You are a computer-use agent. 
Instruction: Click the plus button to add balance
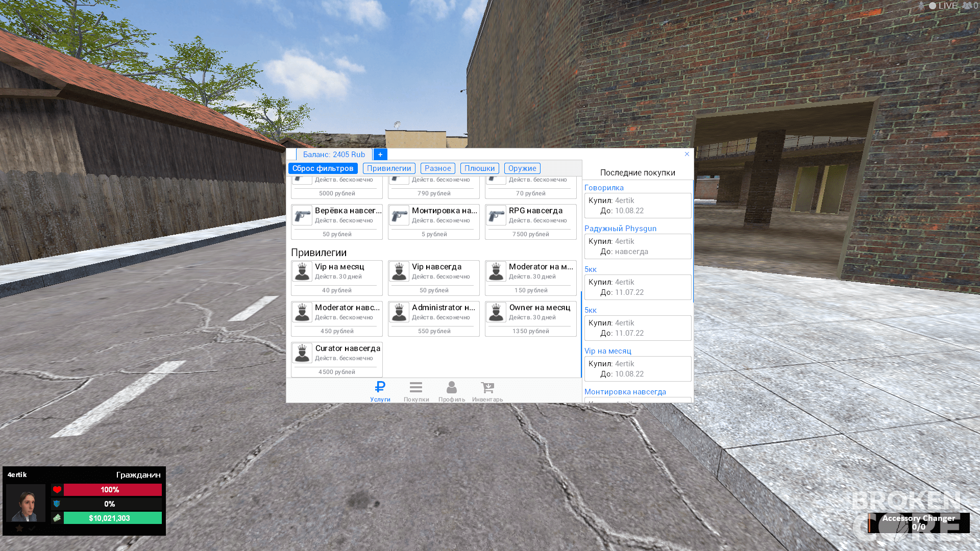pos(380,155)
